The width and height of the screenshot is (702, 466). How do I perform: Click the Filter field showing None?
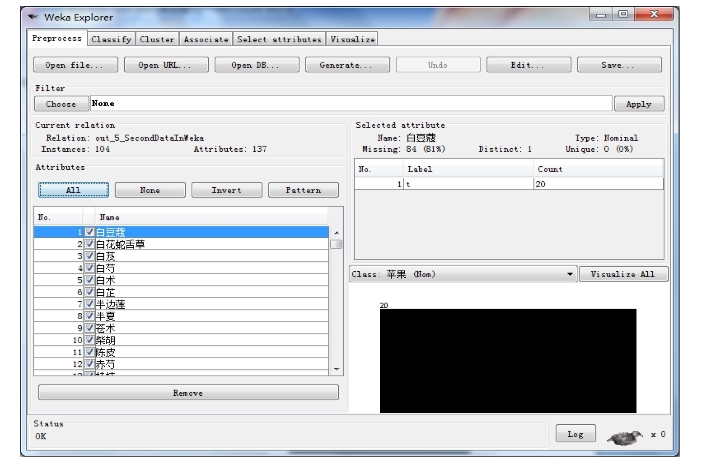pos(351,103)
